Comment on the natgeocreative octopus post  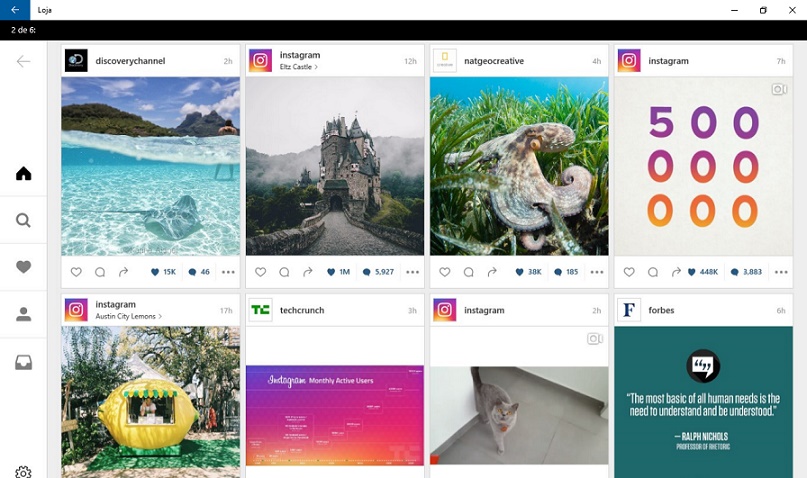pos(468,272)
